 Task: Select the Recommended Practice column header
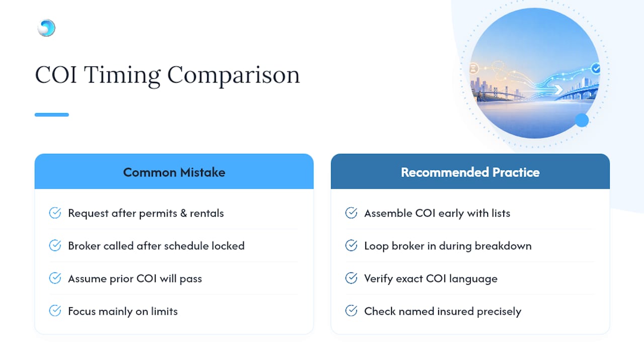pos(470,172)
